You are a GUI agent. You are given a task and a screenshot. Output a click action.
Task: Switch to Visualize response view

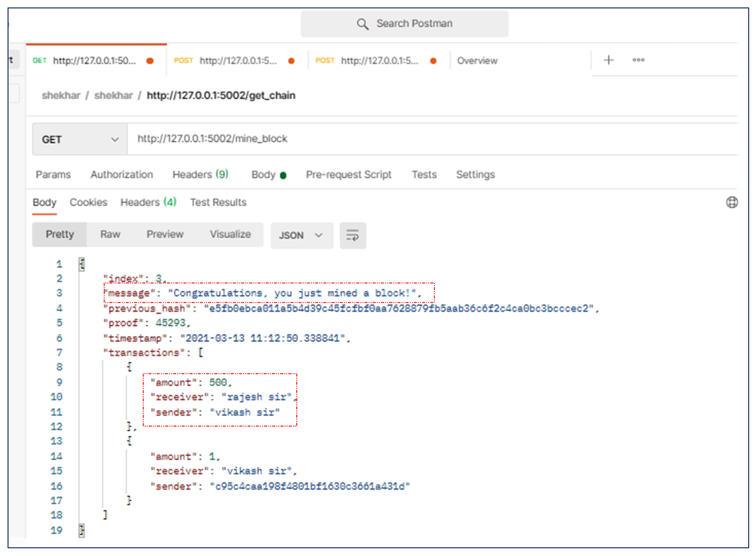230,234
